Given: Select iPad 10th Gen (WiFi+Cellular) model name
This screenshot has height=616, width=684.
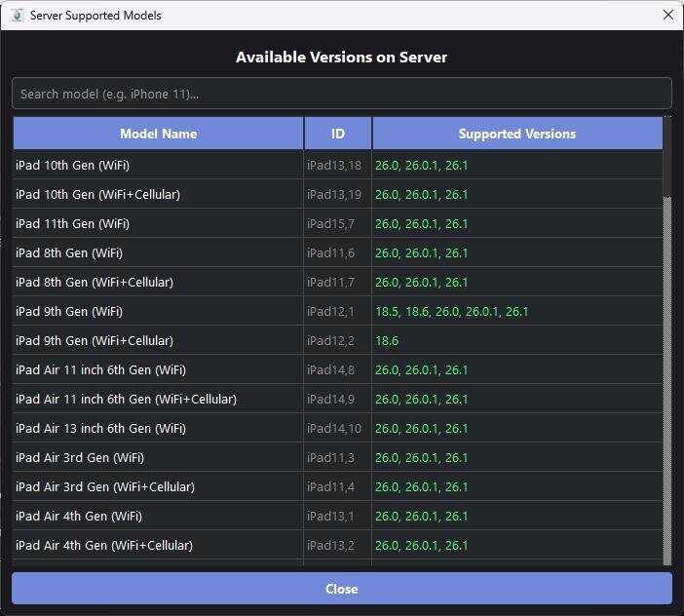Looking at the screenshot, I should 97,195.
